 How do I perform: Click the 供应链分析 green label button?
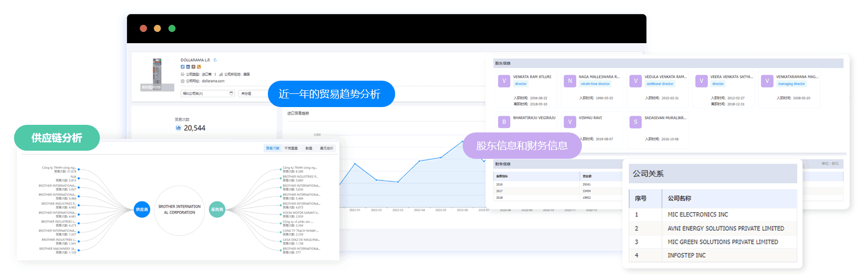tap(57, 137)
